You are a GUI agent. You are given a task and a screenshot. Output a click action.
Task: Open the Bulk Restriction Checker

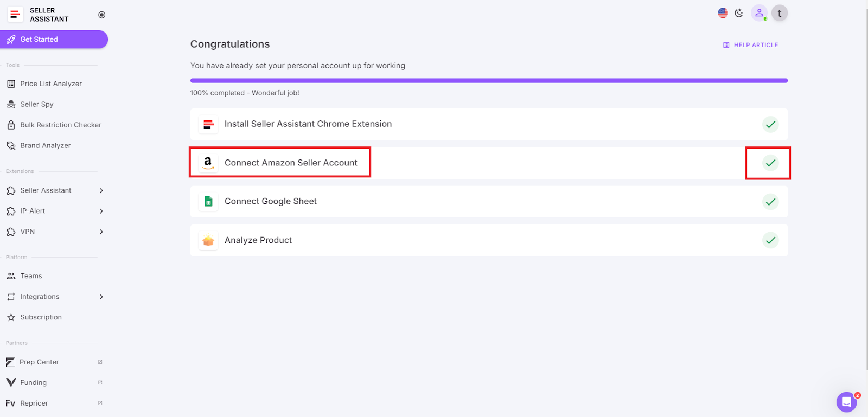[x=61, y=125]
